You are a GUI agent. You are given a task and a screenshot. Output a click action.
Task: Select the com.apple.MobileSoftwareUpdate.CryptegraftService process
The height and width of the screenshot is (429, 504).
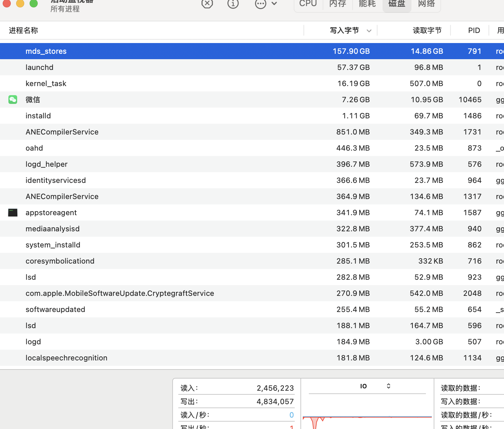[252, 293]
